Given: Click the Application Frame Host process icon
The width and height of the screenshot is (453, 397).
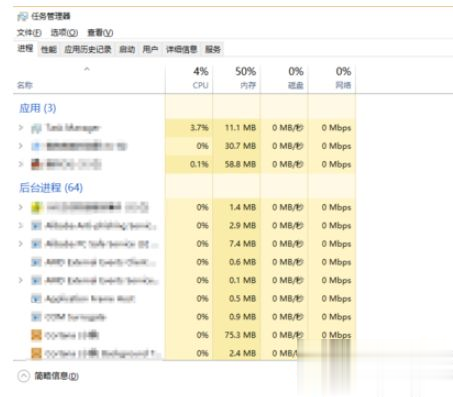Looking at the screenshot, I should tap(36, 298).
